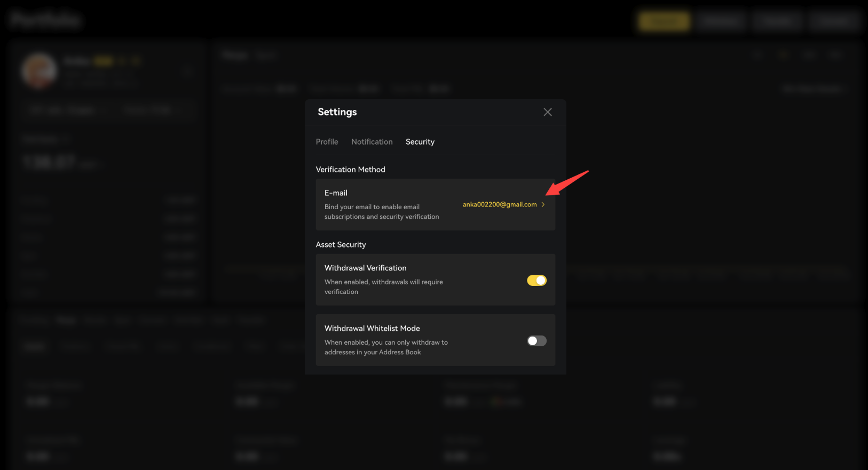Image resolution: width=868 pixels, height=470 pixels.
Task: Open the Notification tab
Action: click(372, 142)
